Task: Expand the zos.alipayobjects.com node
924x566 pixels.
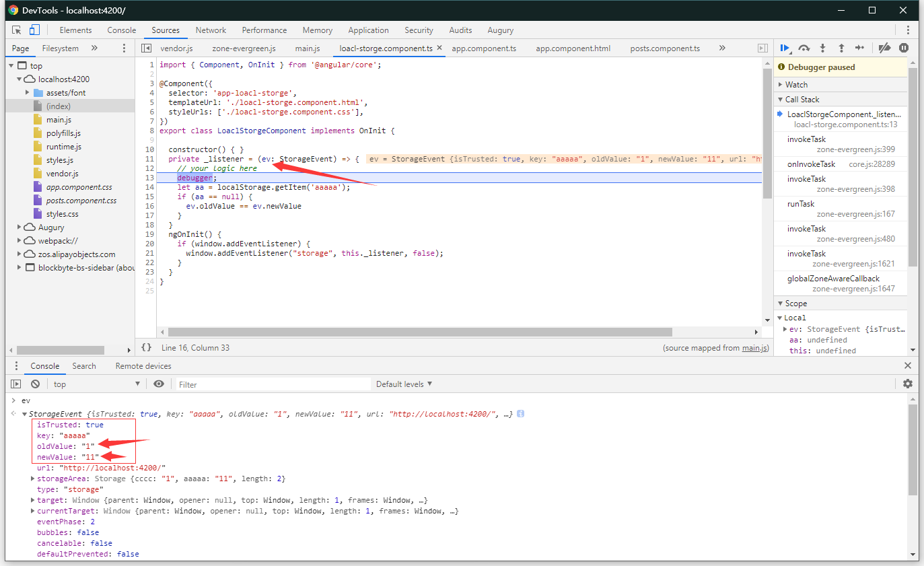Action: [x=20, y=254]
